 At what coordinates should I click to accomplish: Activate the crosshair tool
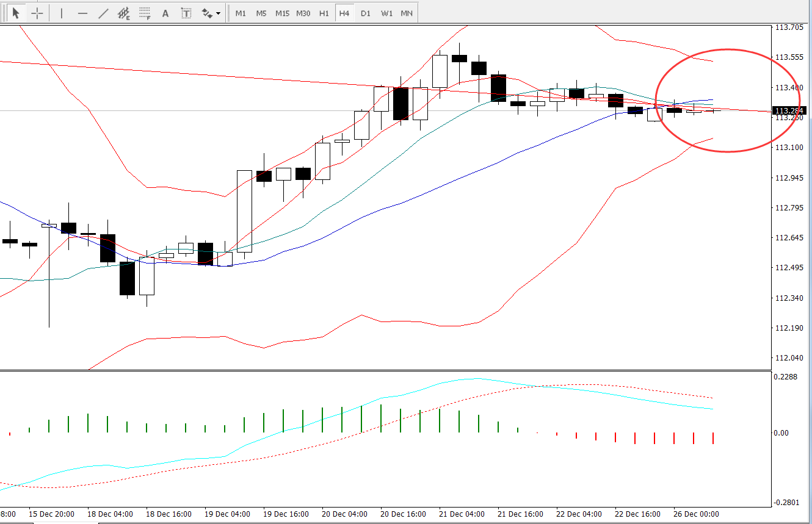37,13
